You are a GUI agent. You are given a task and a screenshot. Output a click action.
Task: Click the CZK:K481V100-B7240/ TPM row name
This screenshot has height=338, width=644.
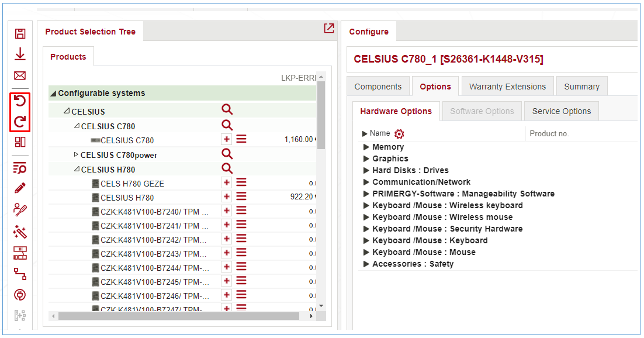[155, 212]
